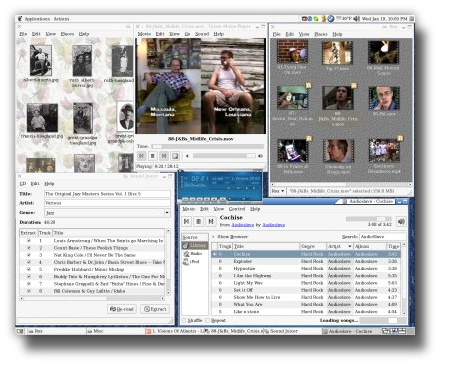Select the Chomsky video thumbnail
The image size is (450, 365).
(338, 151)
